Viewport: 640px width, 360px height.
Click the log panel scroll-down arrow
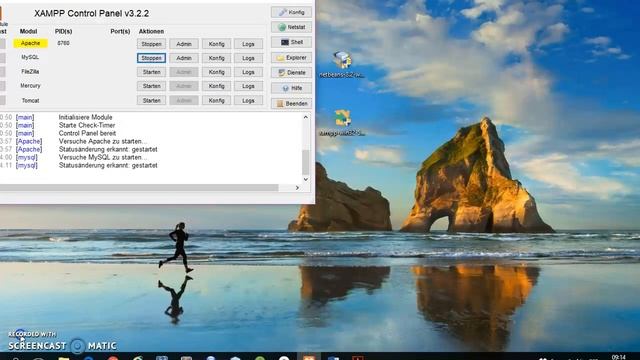[306, 179]
